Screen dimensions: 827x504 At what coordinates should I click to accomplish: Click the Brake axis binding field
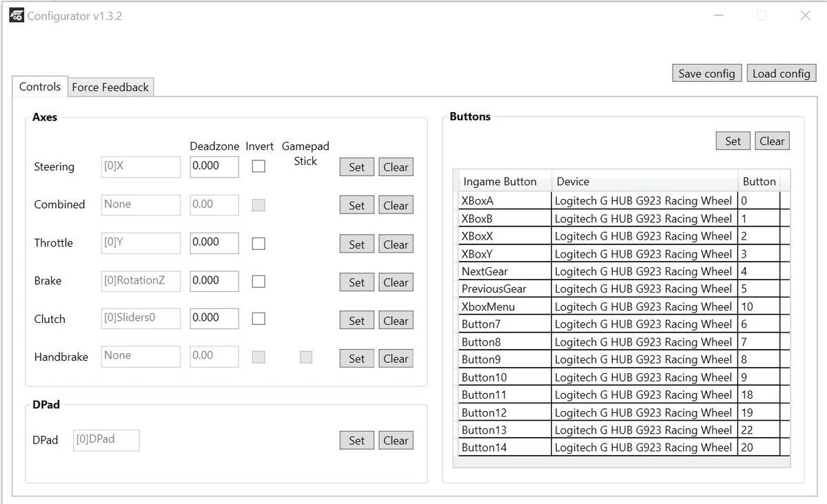point(141,281)
